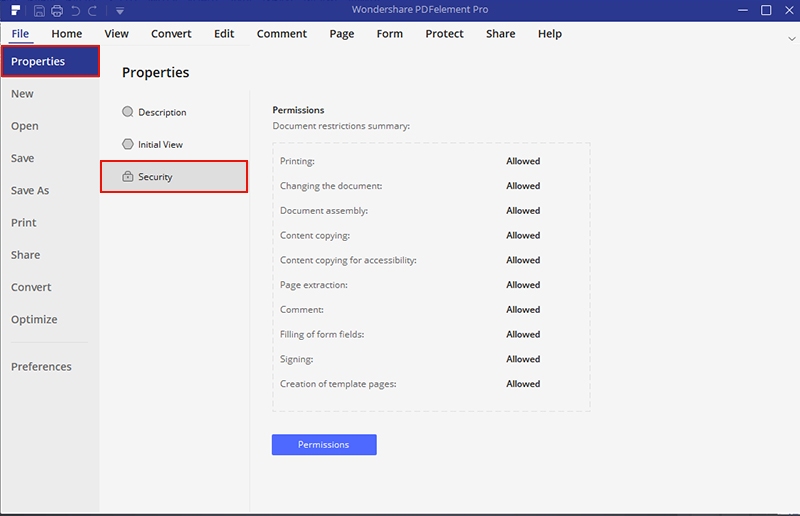Click the Document restrictions summary text
Image resolution: width=800 pixels, height=516 pixels.
tap(341, 126)
